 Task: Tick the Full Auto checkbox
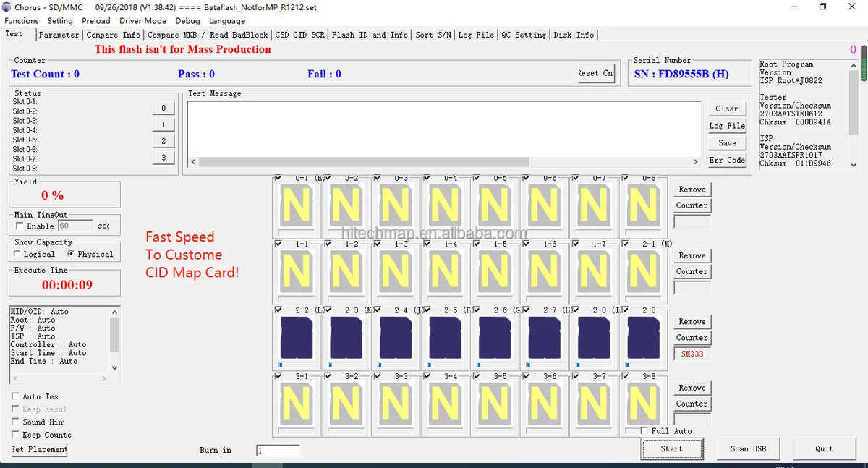644,431
